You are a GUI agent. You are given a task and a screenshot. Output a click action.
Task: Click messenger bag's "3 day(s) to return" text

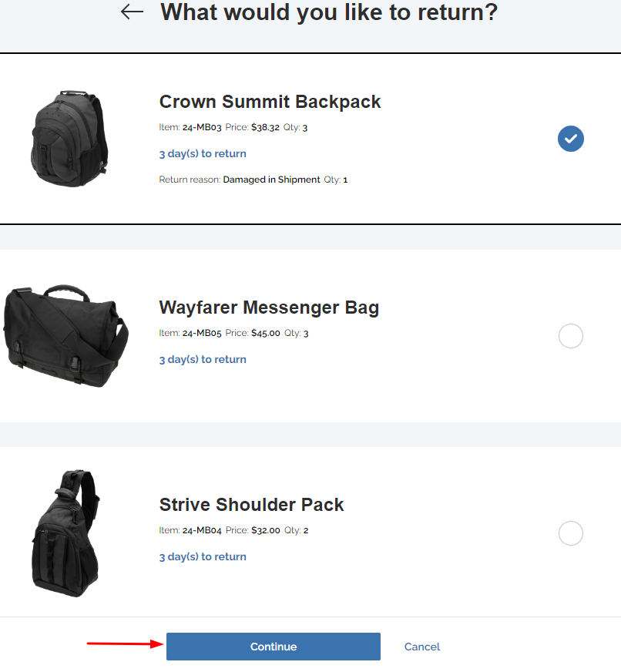(203, 359)
